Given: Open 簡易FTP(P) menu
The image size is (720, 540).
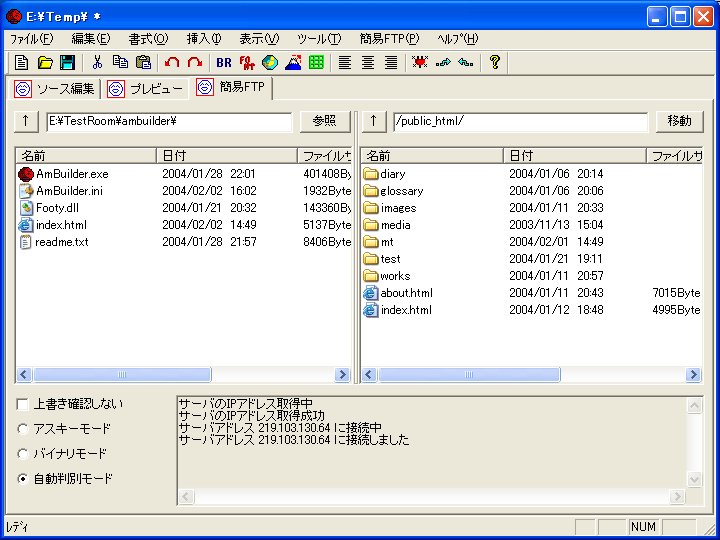Looking at the screenshot, I should 389,39.
